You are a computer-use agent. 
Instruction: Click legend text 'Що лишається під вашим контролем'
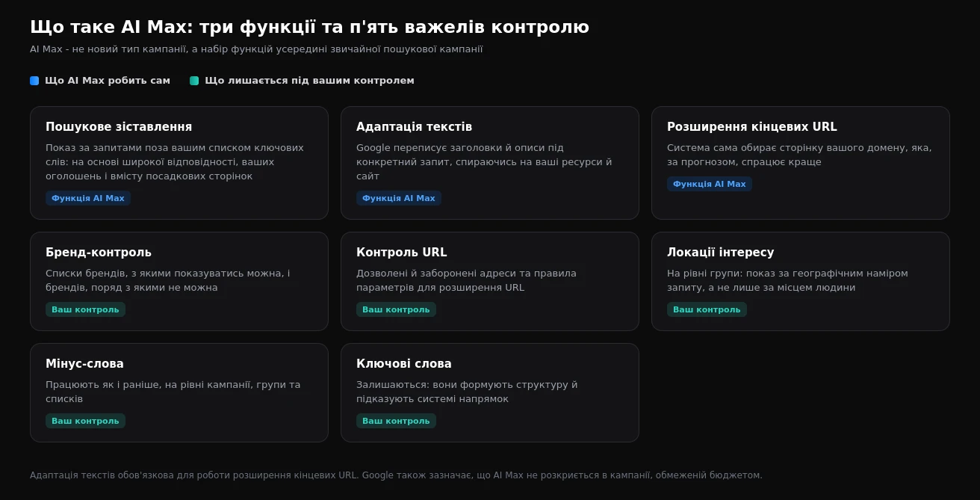click(309, 81)
